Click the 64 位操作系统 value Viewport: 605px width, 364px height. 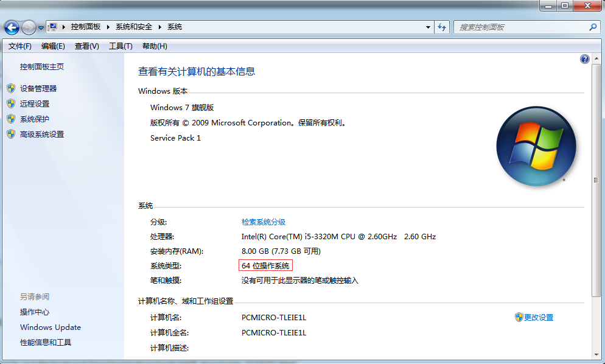(x=265, y=266)
